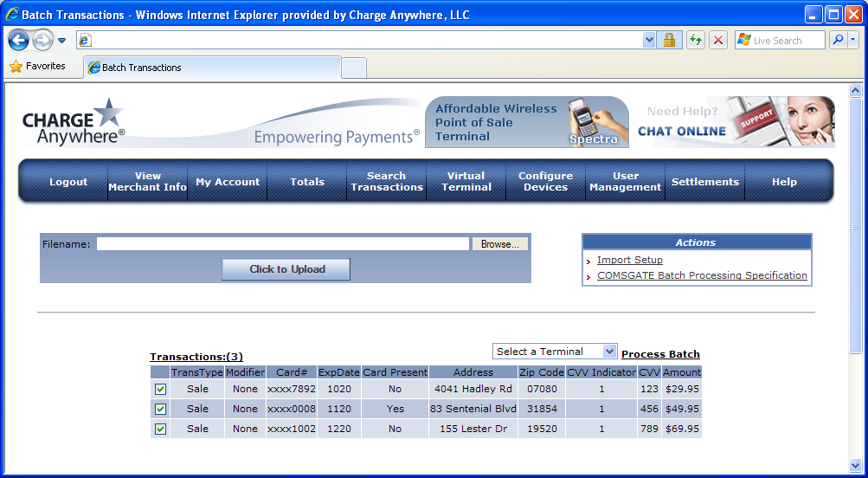This screenshot has width=868, height=478.
Task: Click the vertical page scrollbar thumb
Action: click(856, 225)
